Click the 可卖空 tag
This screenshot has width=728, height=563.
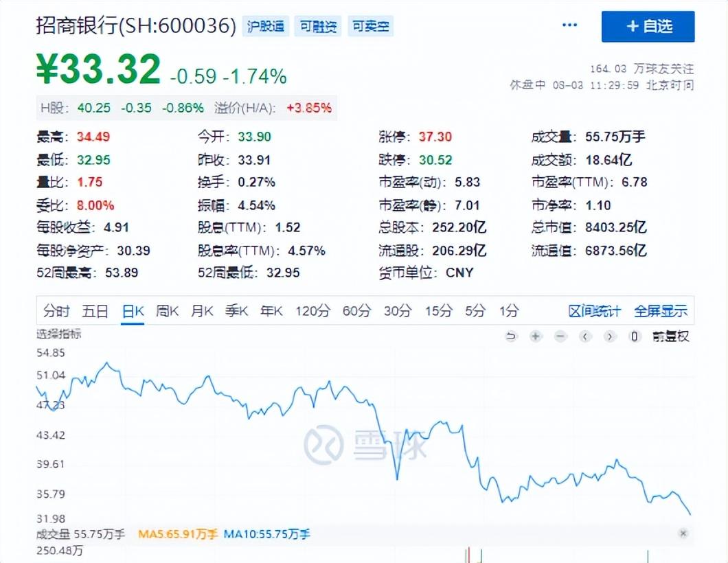pyautogui.click(x=370, y=26)
